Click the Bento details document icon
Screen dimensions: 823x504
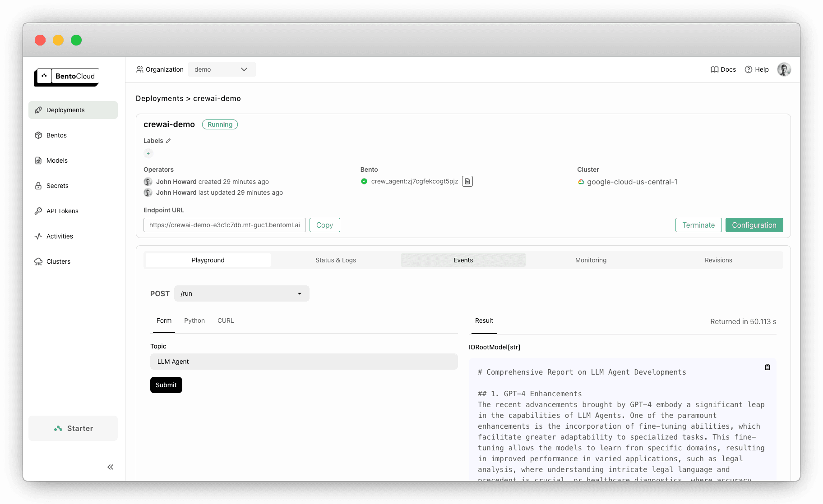pyautogui.click(x=467, y=181)
